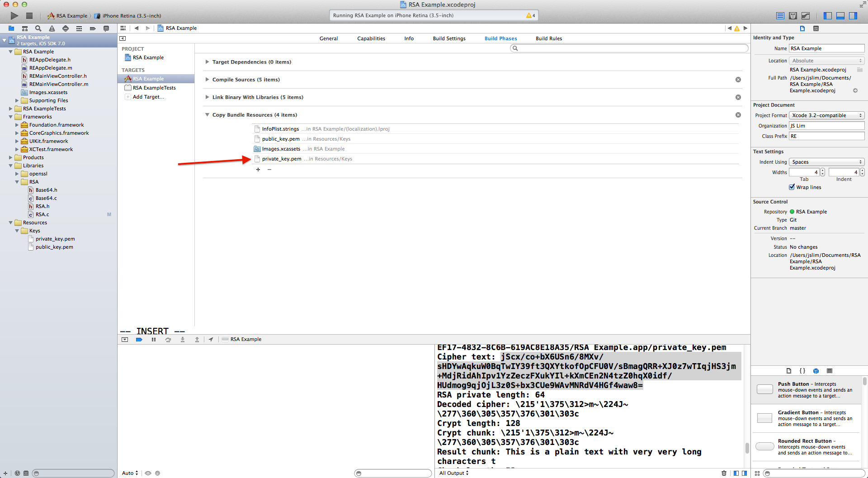The height and width of the screenshot is (478, 868).
Task: Expand the Products folder
Action: tap(11, 157)
